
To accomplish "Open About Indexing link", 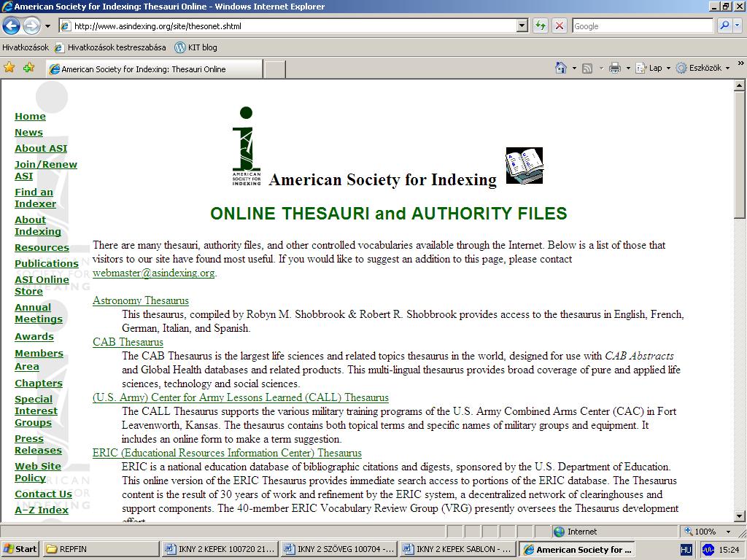I will click(38, 225).
